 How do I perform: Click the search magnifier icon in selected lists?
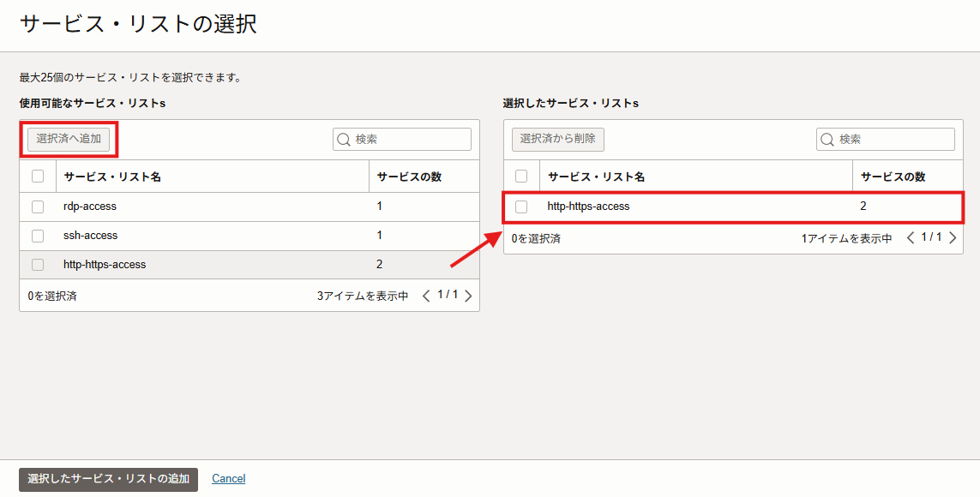pos(827,140)
